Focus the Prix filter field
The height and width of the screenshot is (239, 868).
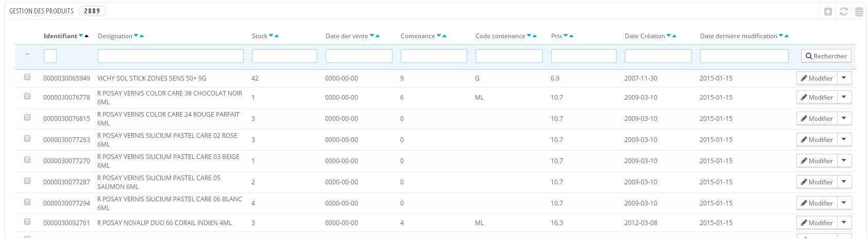click(584, 56)
